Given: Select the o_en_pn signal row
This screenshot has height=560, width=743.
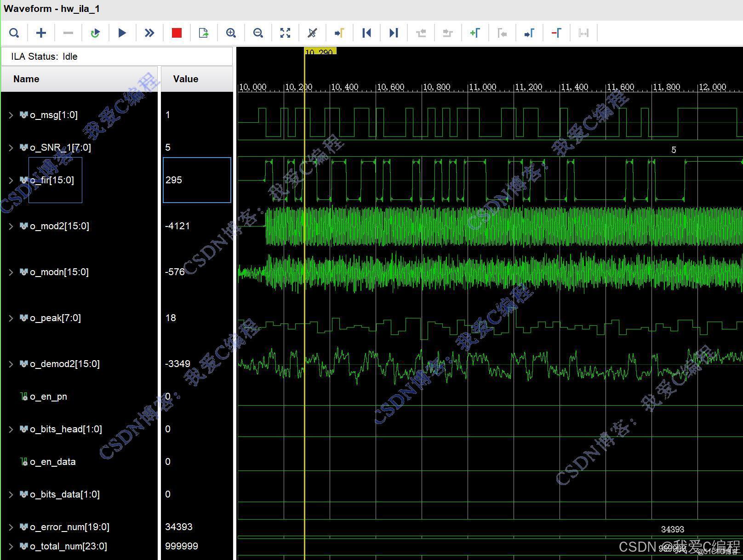Looking at the screenshot, I should pyautogui.click(x=48, y=396).
